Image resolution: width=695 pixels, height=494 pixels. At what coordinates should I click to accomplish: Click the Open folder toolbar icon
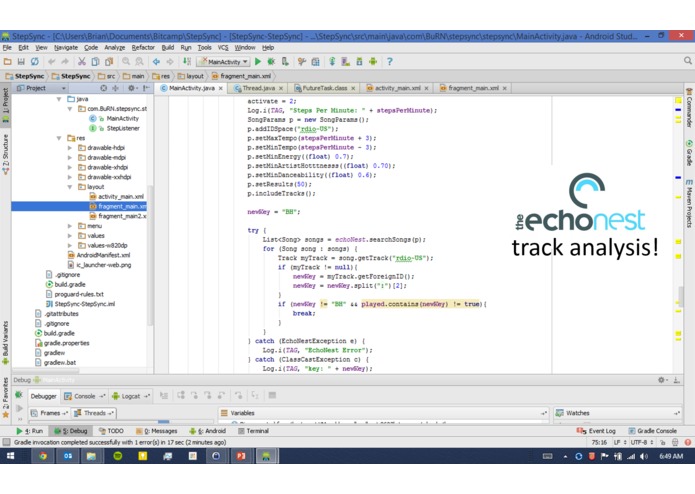pos(8,62)
